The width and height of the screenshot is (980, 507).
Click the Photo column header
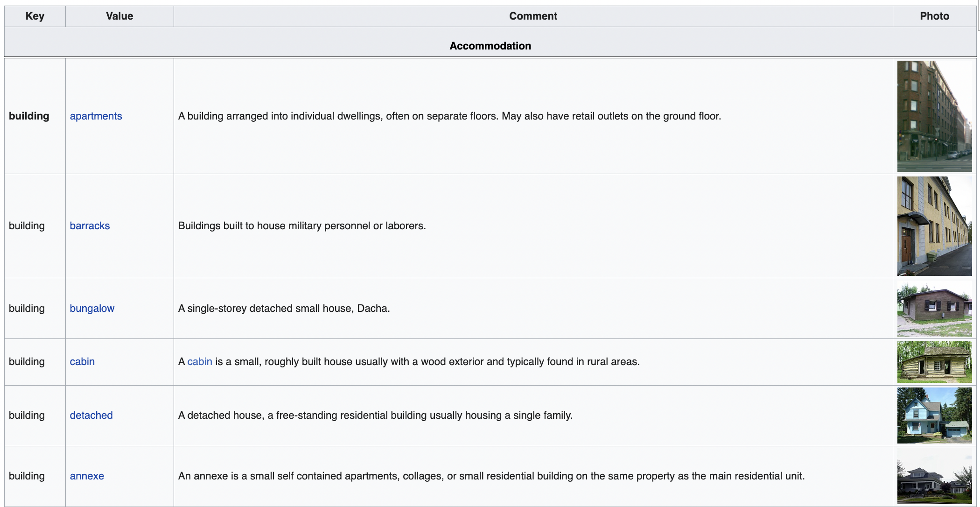[x=934, y=16]
